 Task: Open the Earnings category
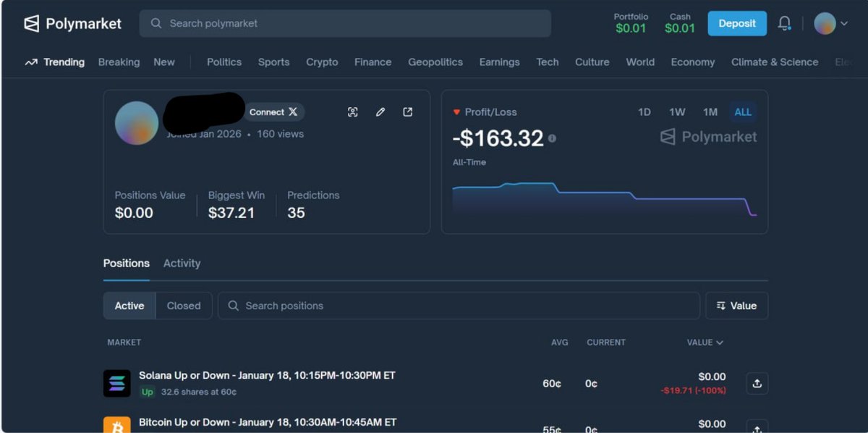(500, 62)
